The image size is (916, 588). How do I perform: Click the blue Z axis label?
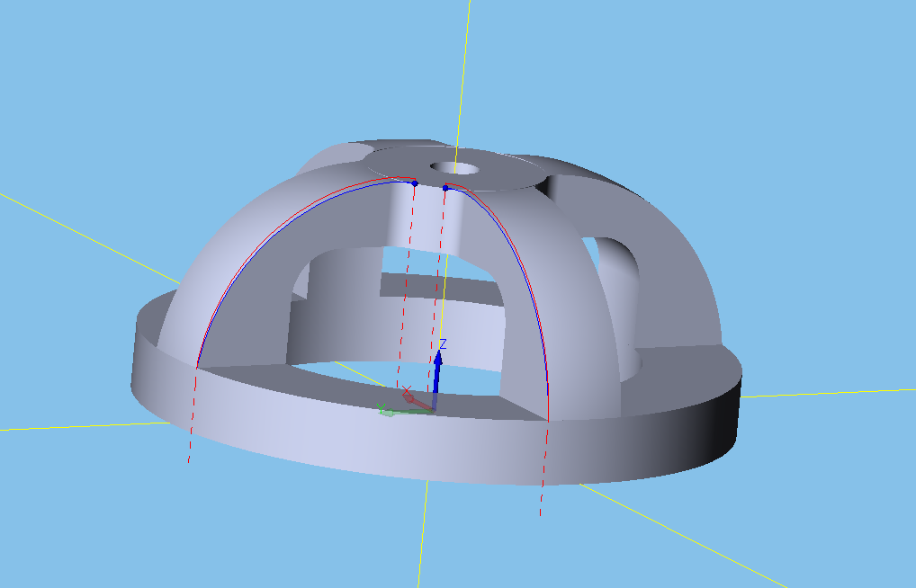click(x=443, y=344)
